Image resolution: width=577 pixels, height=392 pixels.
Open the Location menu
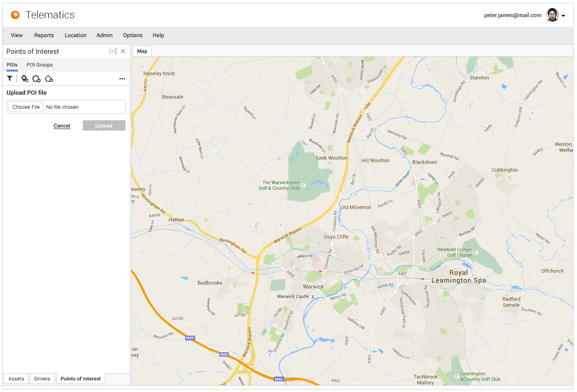pos(76,35)
